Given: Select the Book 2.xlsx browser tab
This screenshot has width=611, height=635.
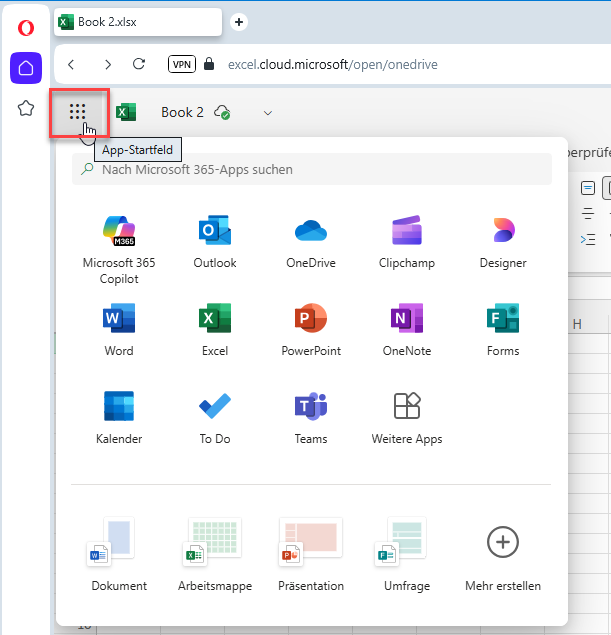Looking at the screenshot, I should [x=138, y=22].
